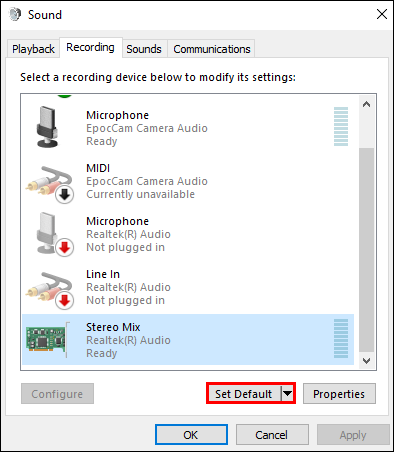This screenshot has width=394, height=452.
Task: Click the Set Default button
Action: [x=244, y=394]
